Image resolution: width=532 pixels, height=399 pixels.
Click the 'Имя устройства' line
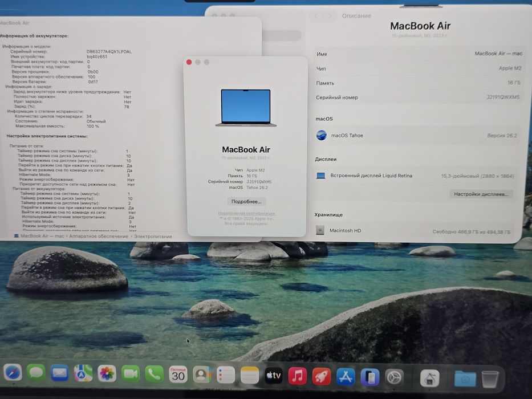point(59,56)
